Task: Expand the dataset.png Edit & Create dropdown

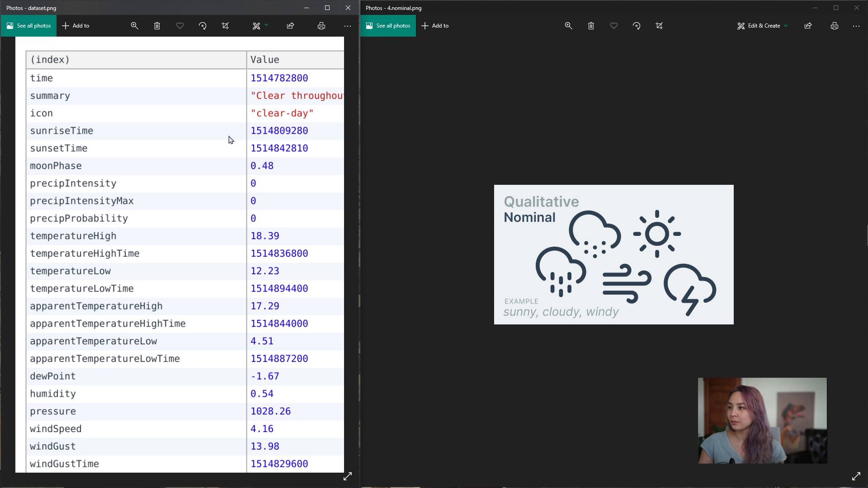Action: 260,26
